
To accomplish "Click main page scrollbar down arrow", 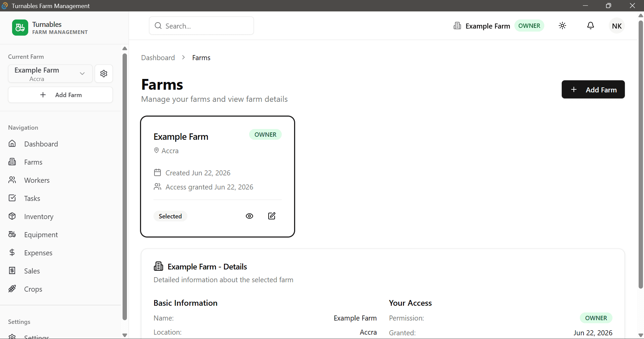I will point(641,335).
